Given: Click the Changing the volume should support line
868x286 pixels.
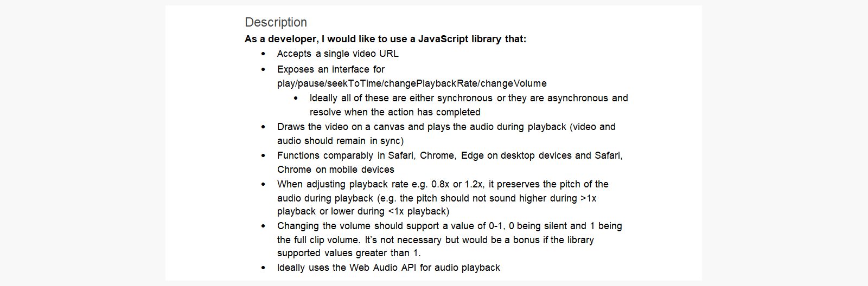Looking at the screenshot, I should pos(449,226).
